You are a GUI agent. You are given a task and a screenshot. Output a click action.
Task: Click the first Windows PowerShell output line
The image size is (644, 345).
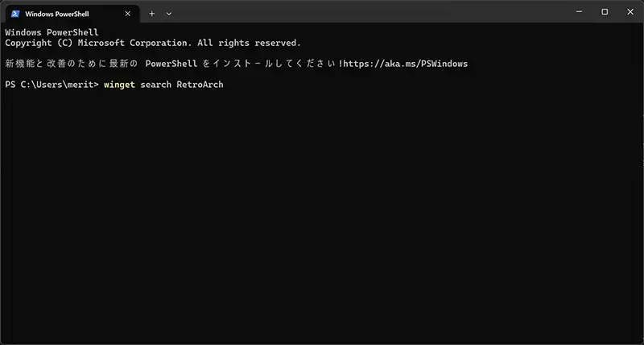click(52, 32)
